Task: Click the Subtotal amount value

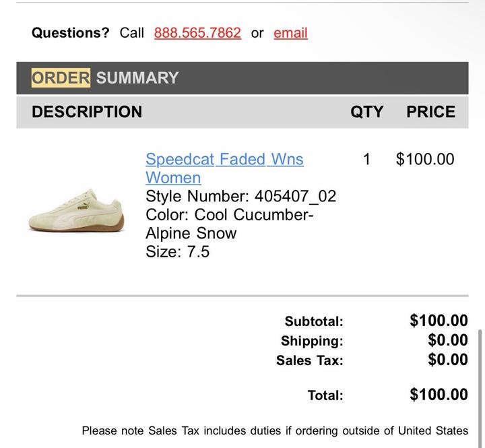Action: pos(439,321)
